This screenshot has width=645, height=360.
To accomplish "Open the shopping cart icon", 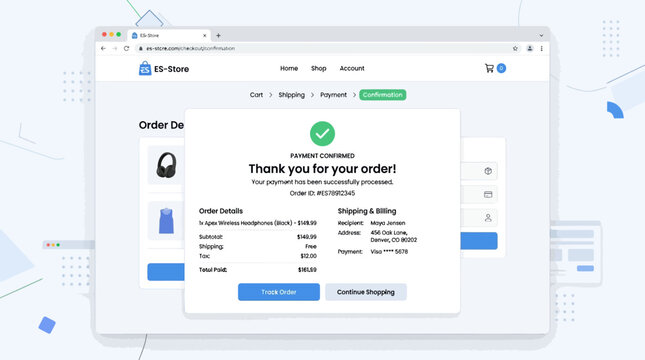I will (x=489, y=68).
